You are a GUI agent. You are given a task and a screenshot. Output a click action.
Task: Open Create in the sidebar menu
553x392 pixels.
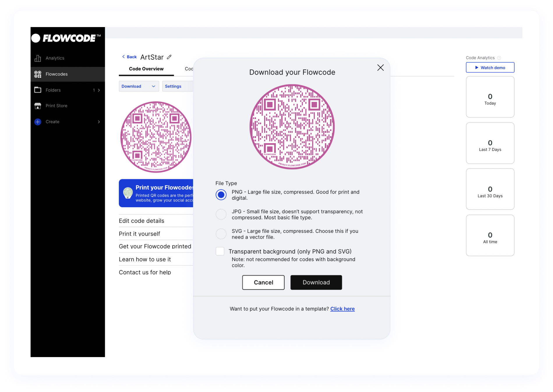pyautogui.click(x=68, y=122)
